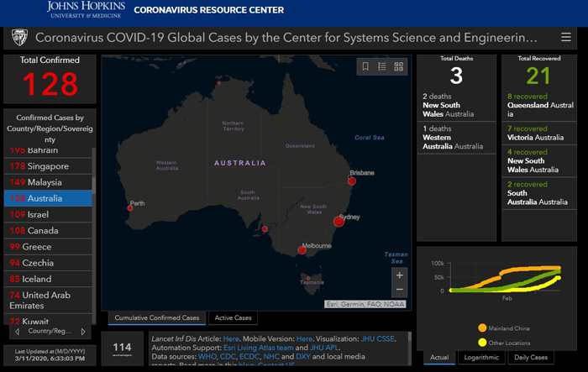Open the hamburger menu in the header

[566, 37]
